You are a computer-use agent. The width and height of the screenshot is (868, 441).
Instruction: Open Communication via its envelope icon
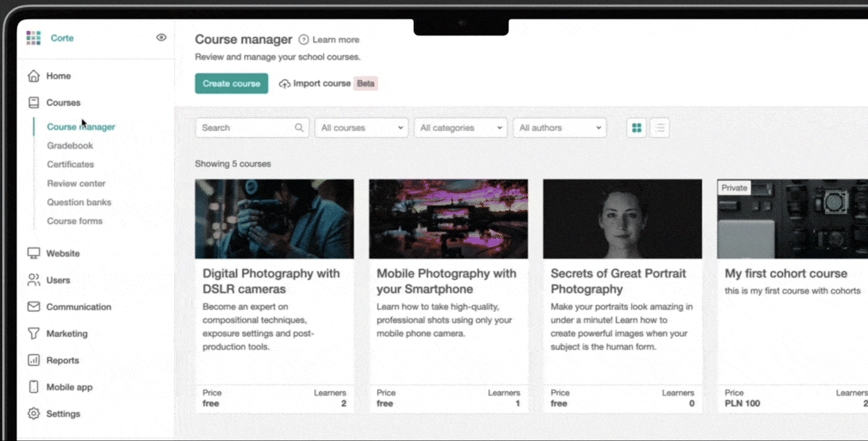click(x=34, y=307)
